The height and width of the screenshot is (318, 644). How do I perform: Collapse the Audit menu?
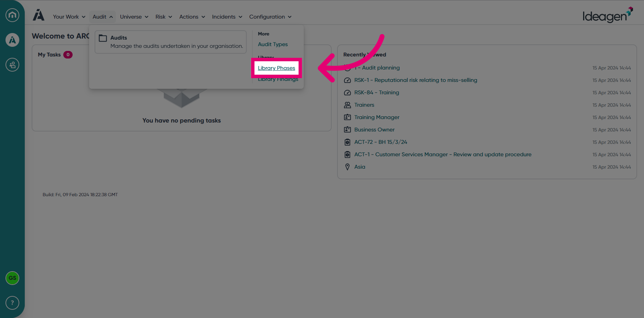point(103,17)
